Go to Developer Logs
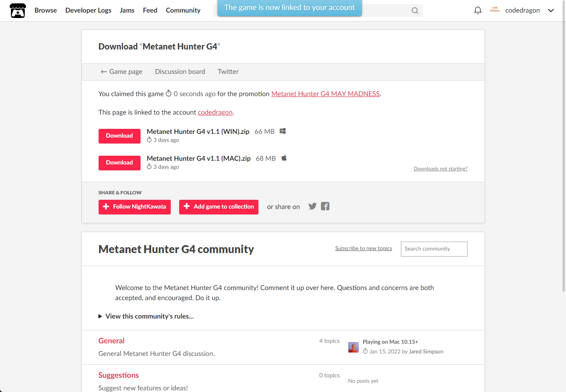Image resolution: width=566 pixels, height=392 pixels. coord(89,10)
